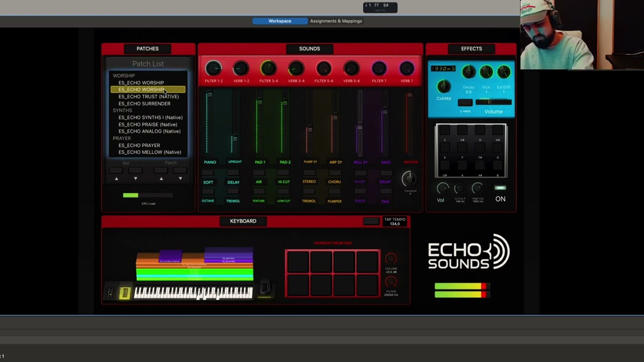This screenshot has width=644, height=362.
Task: Select the highlighted ES_ECHO WORSHIP patch
Action: (148, 89)
